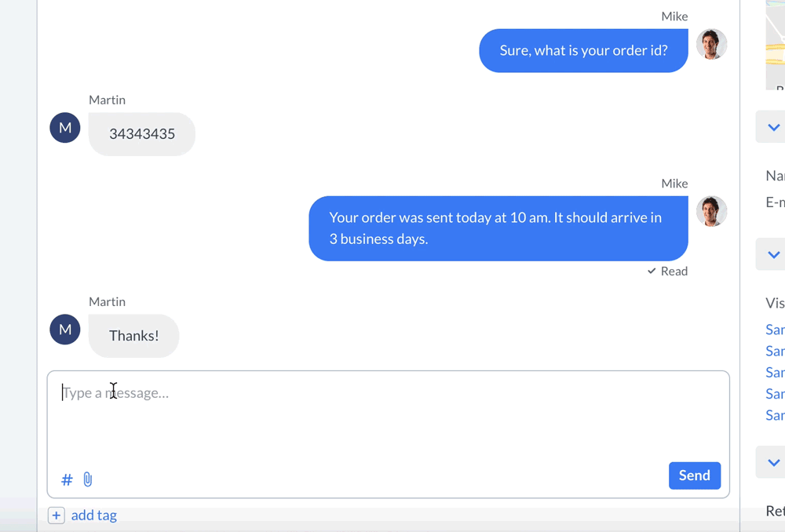Click the add tag link below the composer

point(93,515)
